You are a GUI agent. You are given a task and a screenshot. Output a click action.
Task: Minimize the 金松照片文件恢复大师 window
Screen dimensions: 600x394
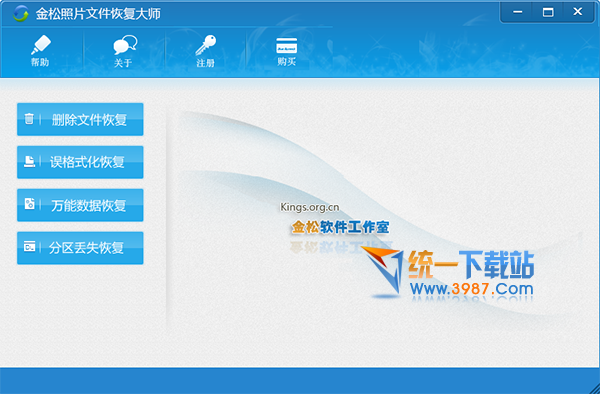pyautogui.click(x=517, y=12)
